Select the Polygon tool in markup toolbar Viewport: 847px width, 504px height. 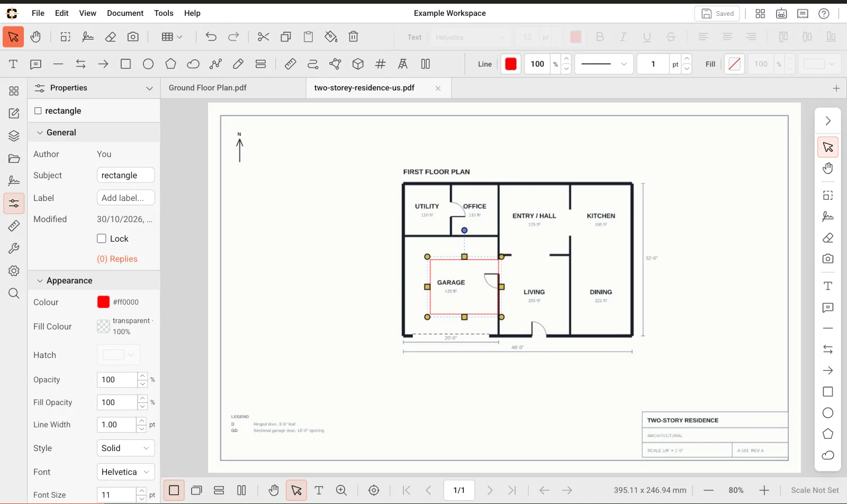pos(170,64)
